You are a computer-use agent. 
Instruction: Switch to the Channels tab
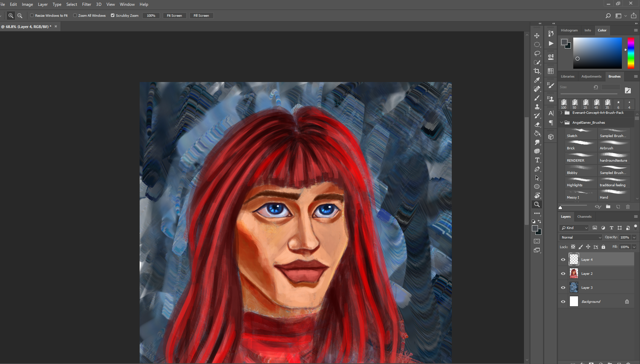[584, 217]
